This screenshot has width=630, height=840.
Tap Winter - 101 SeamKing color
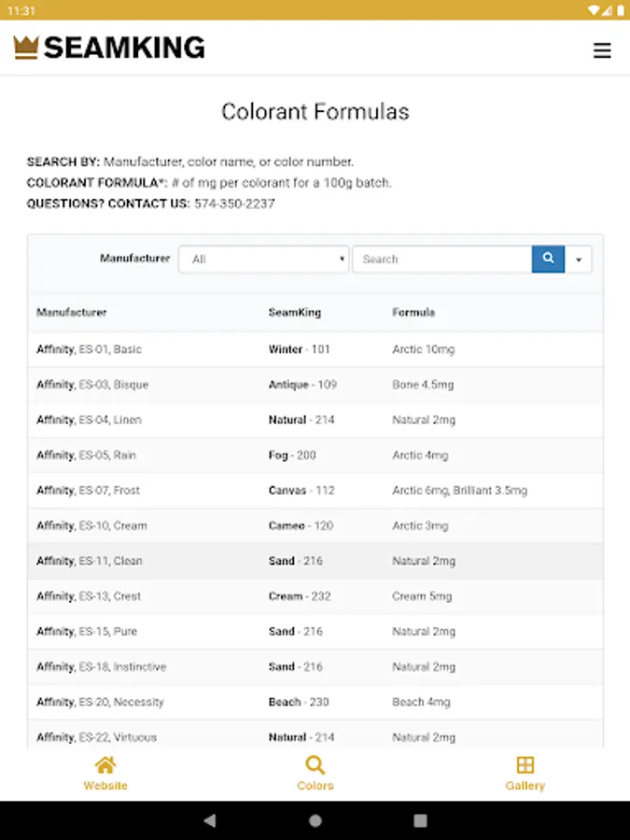[299, 349]
